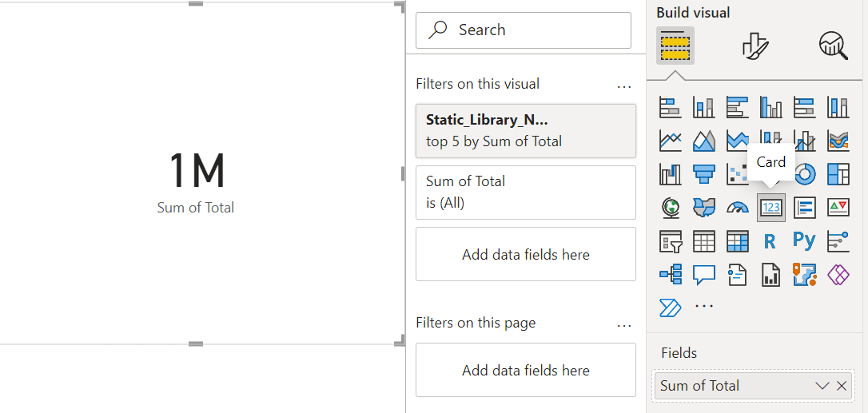The image size is (868, 413).
Task: Remove Sum of Total field with X
Action: [842, 386]
